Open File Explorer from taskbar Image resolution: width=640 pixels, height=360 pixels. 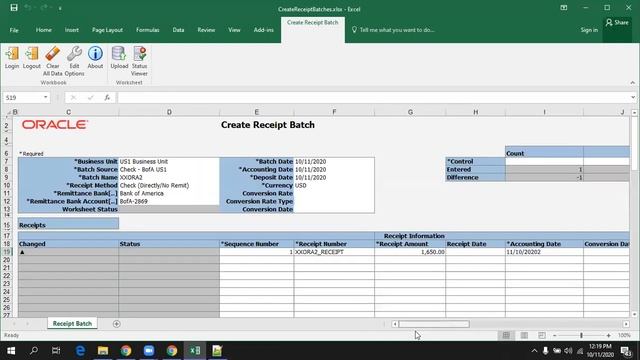[103, 351]
